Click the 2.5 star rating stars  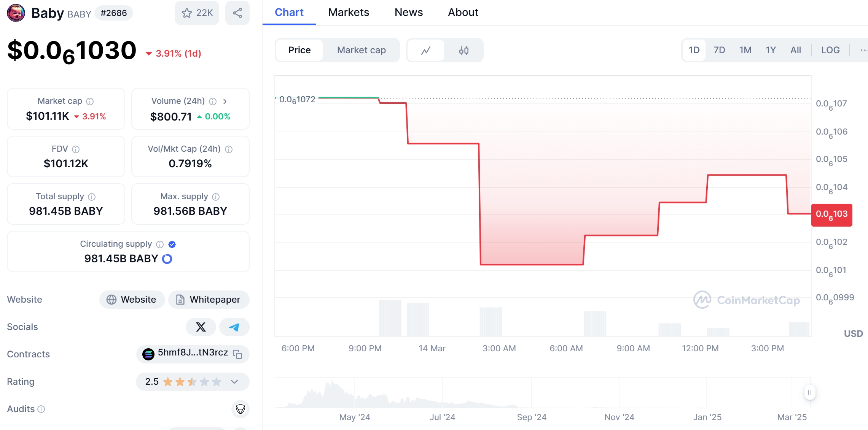click(192, 382)
